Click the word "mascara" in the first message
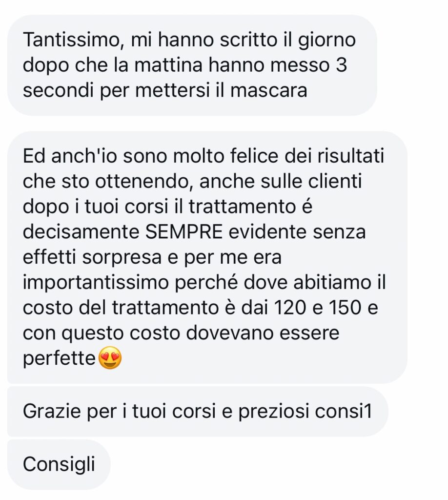Screen dimensions: 448x500 point(268,90)
